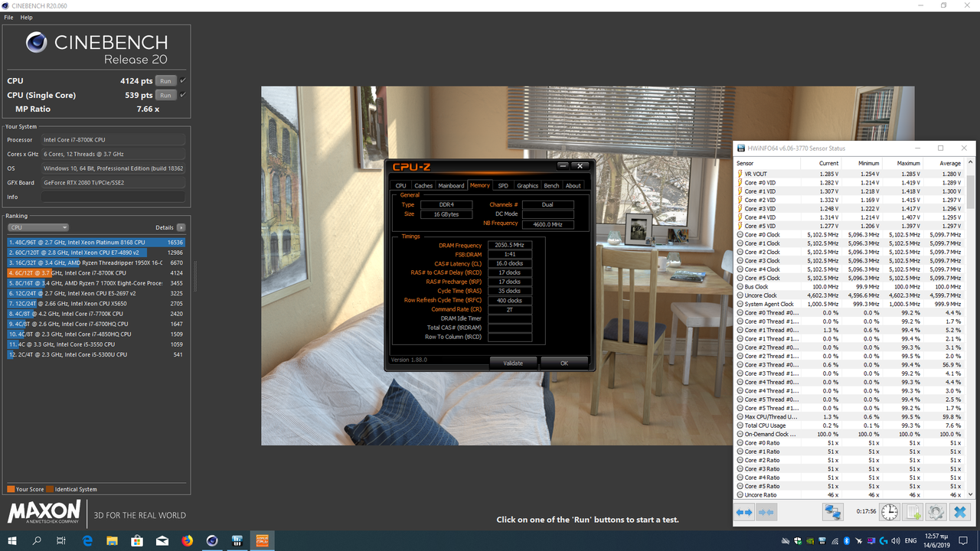Open HWiNFO sensor settings gear icon
Viewport: 980px width, 551px height.
point(936,512)
